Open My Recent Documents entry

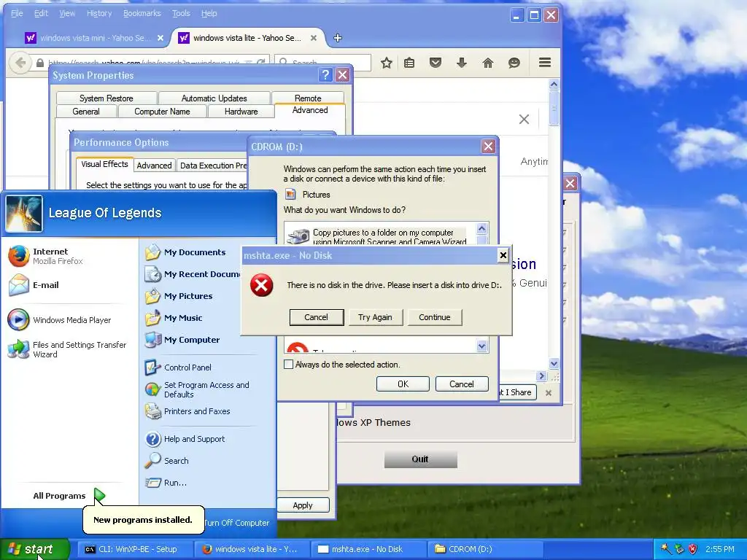(x=193, y=274)
